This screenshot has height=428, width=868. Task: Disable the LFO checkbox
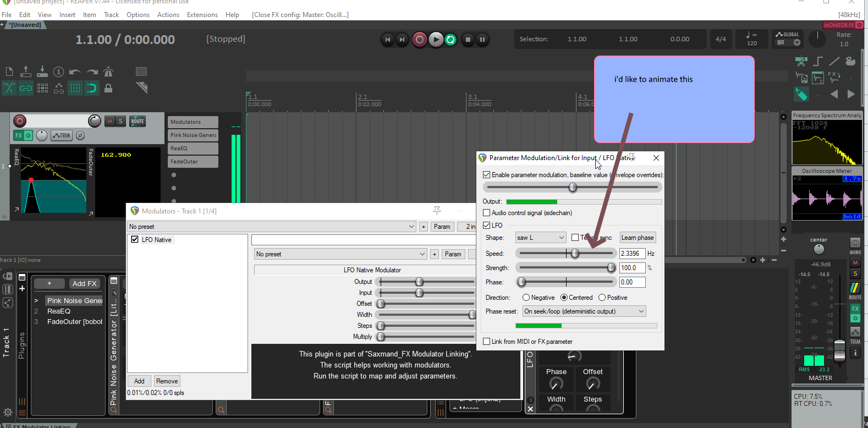click(x=486, y=225)
